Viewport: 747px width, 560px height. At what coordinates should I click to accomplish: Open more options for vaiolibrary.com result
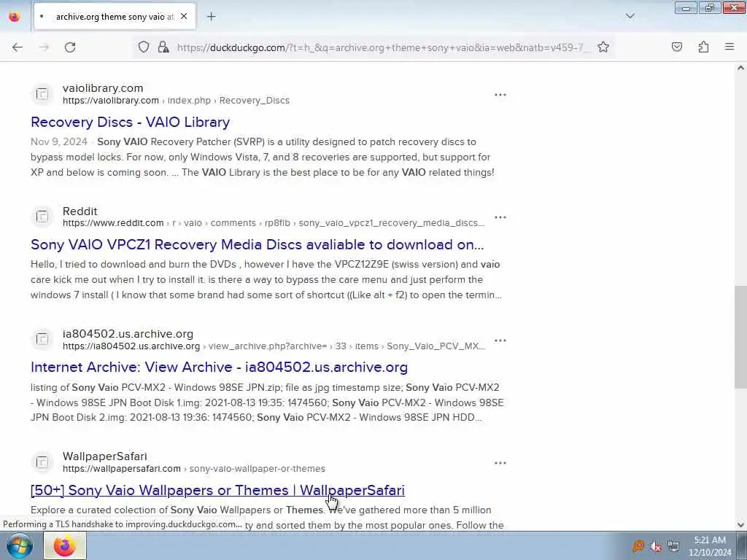(500, 95)
